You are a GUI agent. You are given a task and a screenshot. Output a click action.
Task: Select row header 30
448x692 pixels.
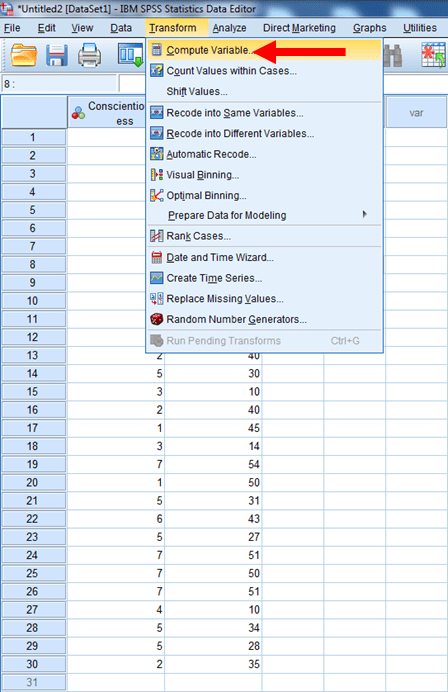pyautogui.click(x=34, y=665)
